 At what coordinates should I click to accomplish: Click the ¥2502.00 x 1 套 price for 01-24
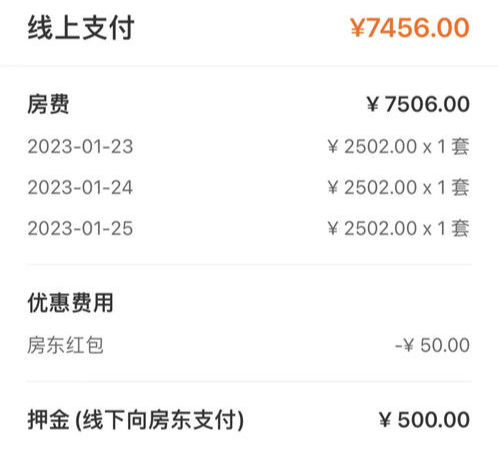click(x=398, y=187)
